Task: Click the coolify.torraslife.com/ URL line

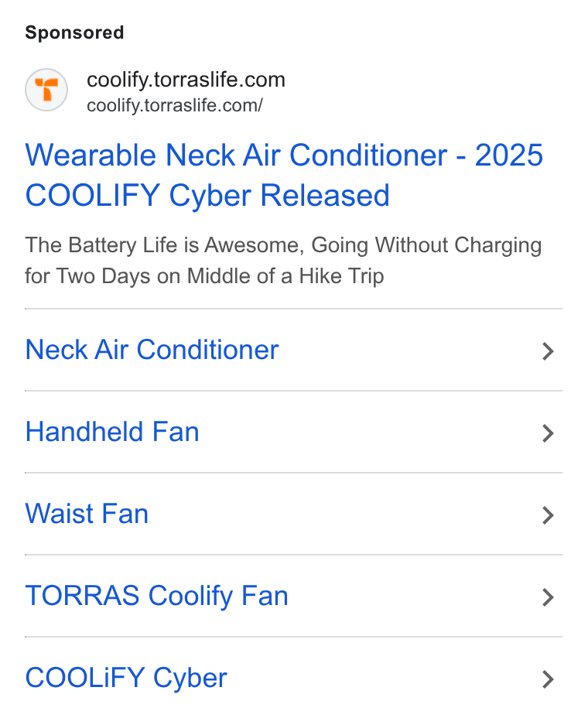Action: [x=175, y=105]
